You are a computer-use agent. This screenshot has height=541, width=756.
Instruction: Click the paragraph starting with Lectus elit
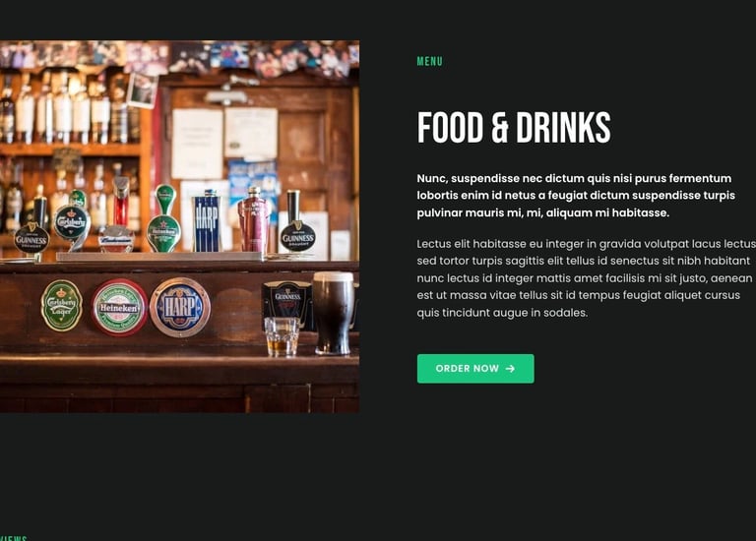point(587,278)
